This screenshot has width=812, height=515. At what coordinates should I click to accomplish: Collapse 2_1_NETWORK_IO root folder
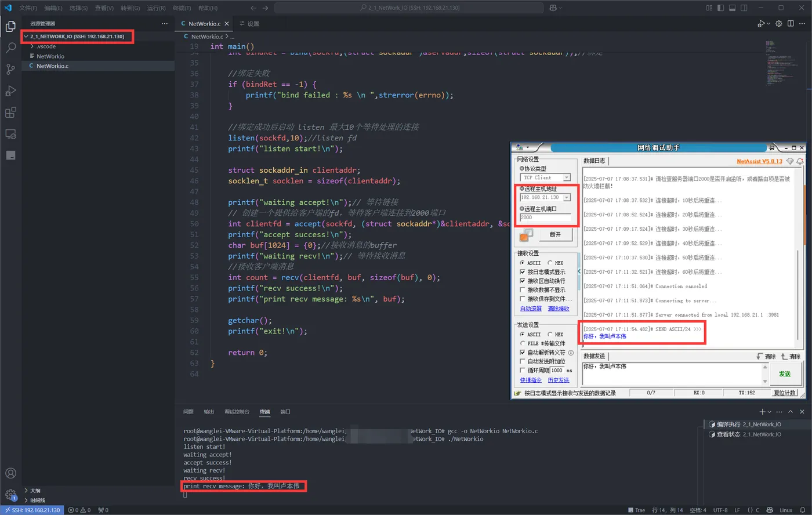[26, 37]
